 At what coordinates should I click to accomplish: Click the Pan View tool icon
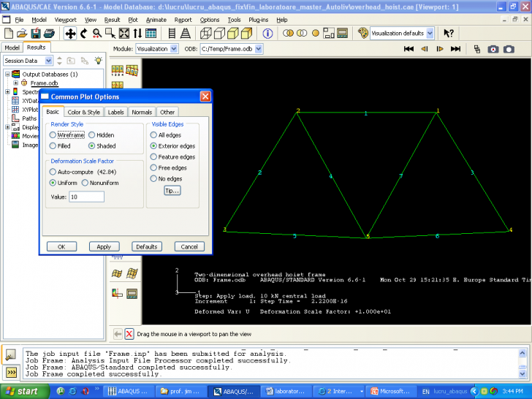71,34
